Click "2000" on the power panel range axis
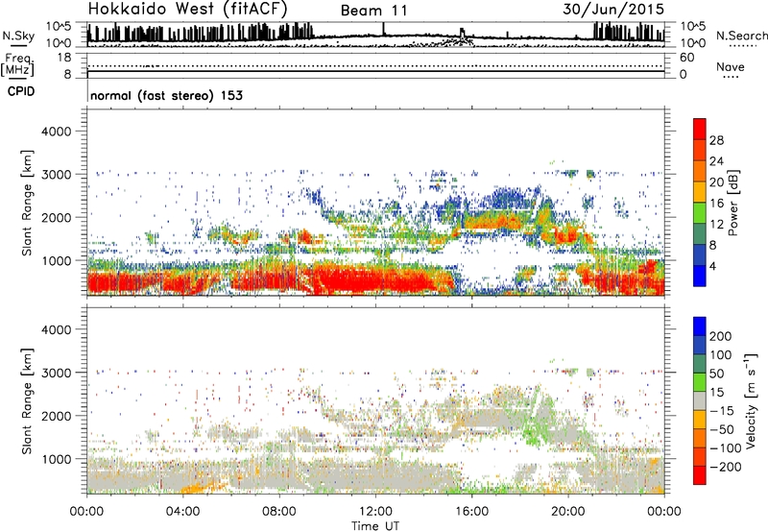 [x=56, y=217]
